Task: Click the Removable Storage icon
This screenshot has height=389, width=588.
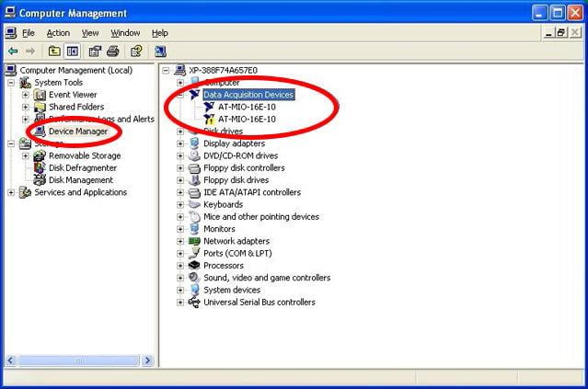Action: click(40, 156)
